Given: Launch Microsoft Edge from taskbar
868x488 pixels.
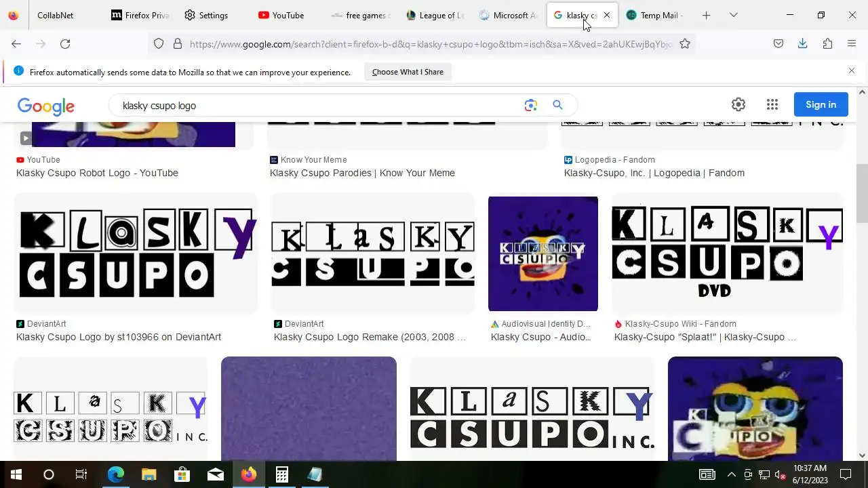Looking at the screenshot, I should click(x=115, y=474).
